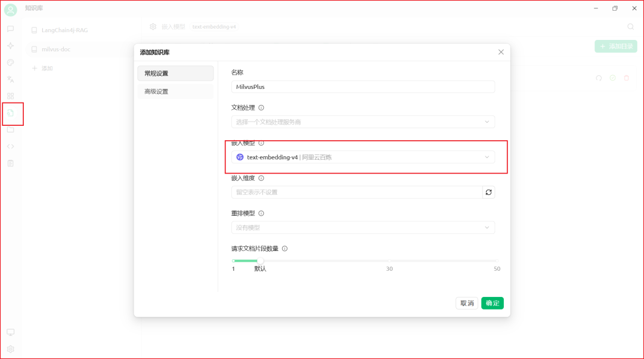Viewport: 644px width, 359px height.
Task: Click the info icon next to 文档处理
Action: point(261,107)
